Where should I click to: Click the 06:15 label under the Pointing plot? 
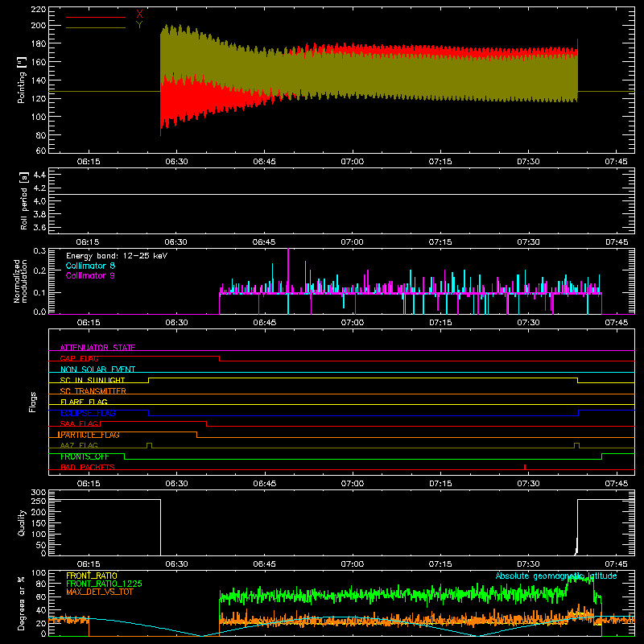tap(89, 162)
